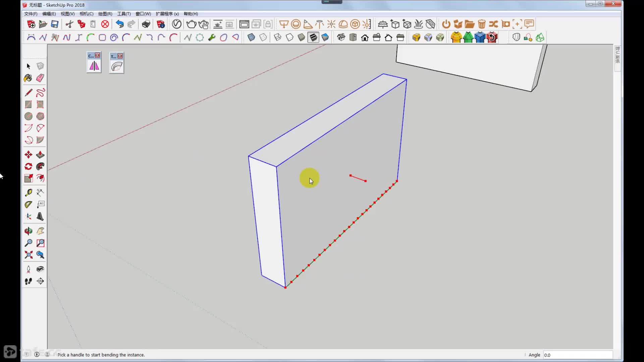Viewport: 644px width, 362px height.
Task: Click the orange trash can icon
Action: [482, 24]
